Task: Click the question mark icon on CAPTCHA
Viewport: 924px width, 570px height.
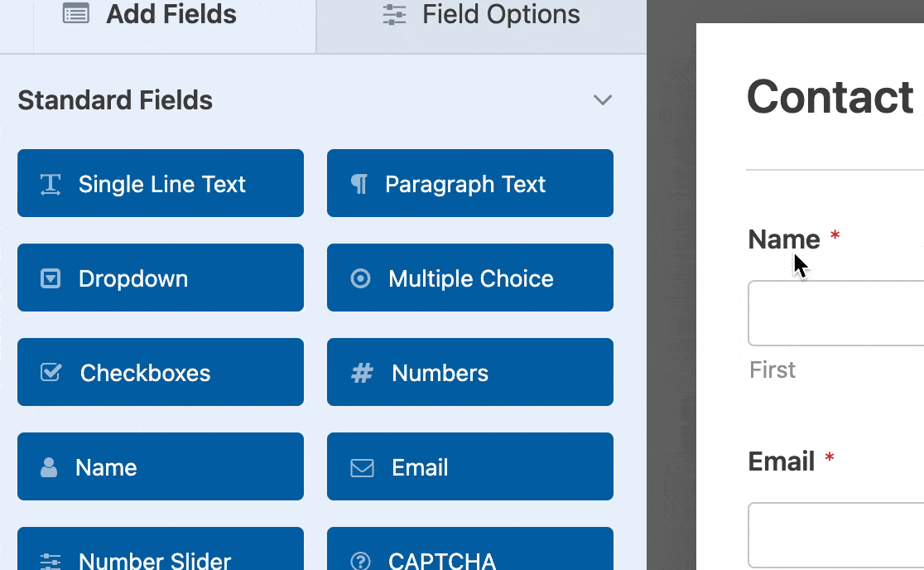Action: (359, 561)
